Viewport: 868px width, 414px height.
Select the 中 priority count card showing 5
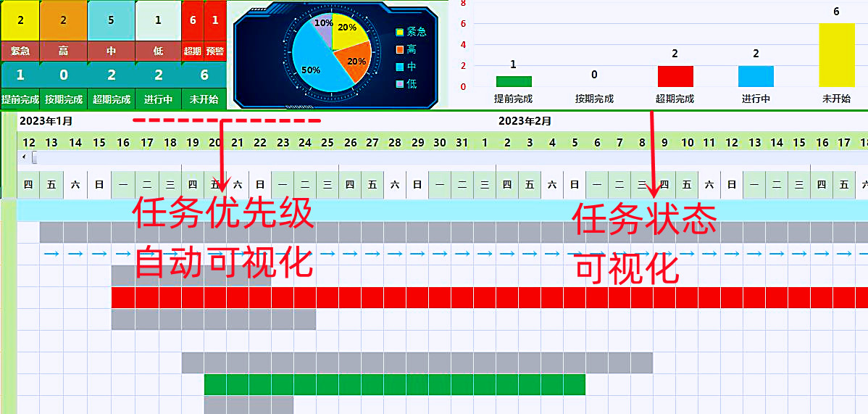(112, 20)
